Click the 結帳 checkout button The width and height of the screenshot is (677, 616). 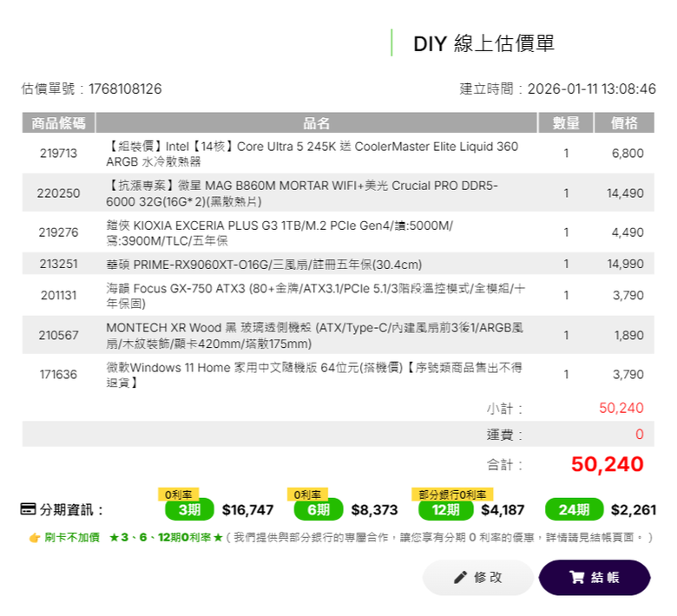click(x=595, y=578)
